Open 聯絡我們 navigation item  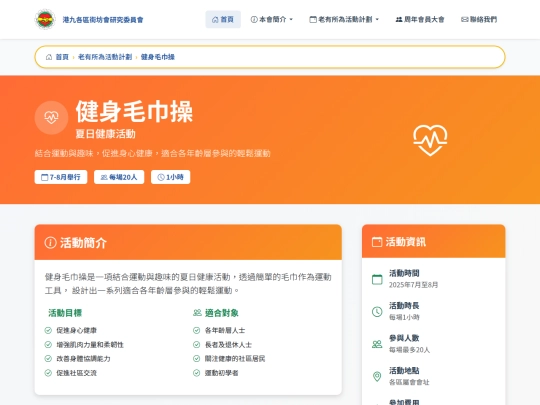(x=479, y=19)
